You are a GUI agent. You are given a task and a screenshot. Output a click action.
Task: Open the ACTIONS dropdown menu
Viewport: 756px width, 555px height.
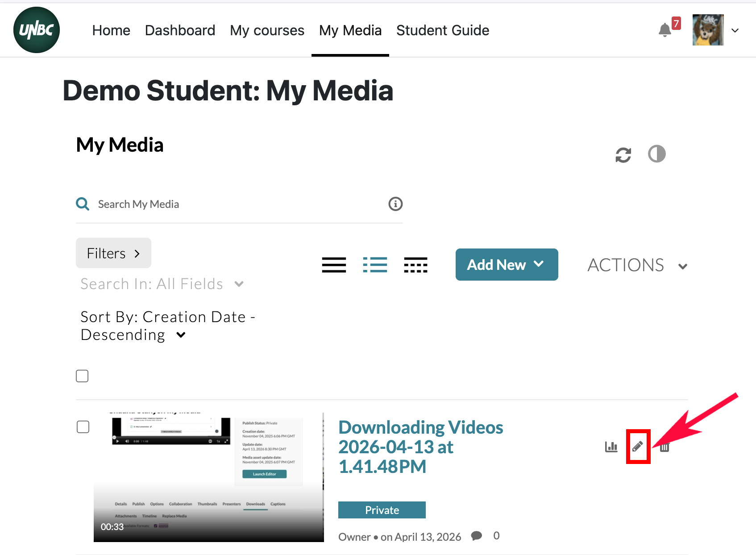637,265
